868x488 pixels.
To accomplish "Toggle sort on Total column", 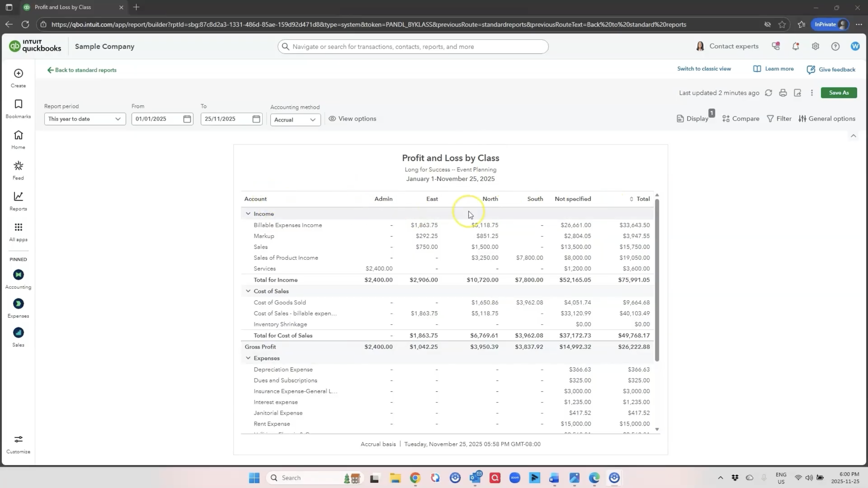I will 632,199.
